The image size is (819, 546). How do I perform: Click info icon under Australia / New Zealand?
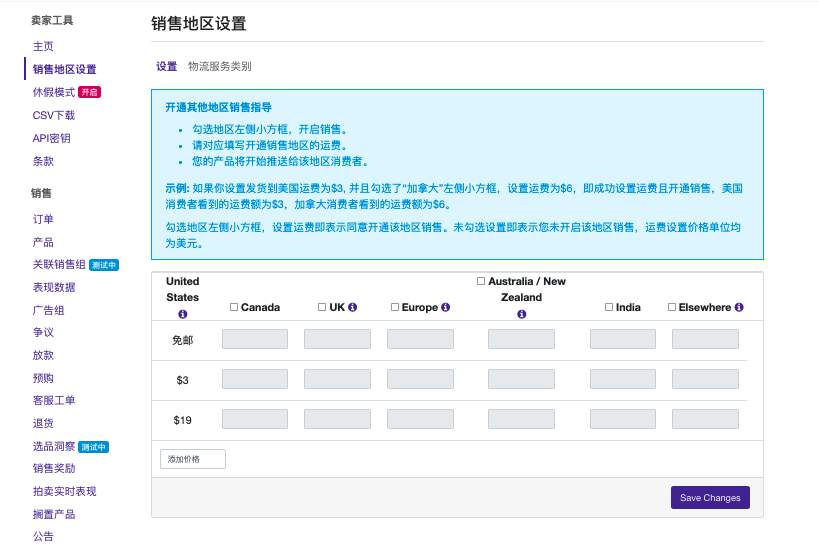[x=521, y=314]
